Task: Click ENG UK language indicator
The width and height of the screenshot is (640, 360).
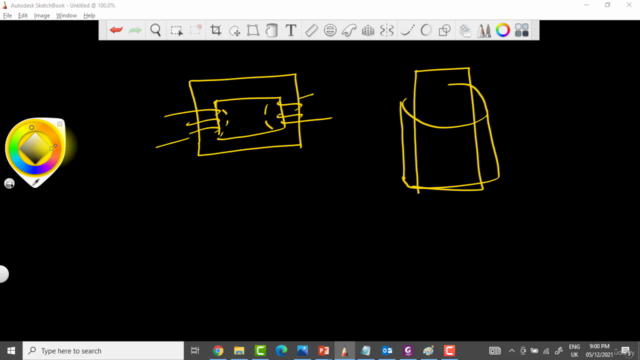Action: [x=574, y=351]
